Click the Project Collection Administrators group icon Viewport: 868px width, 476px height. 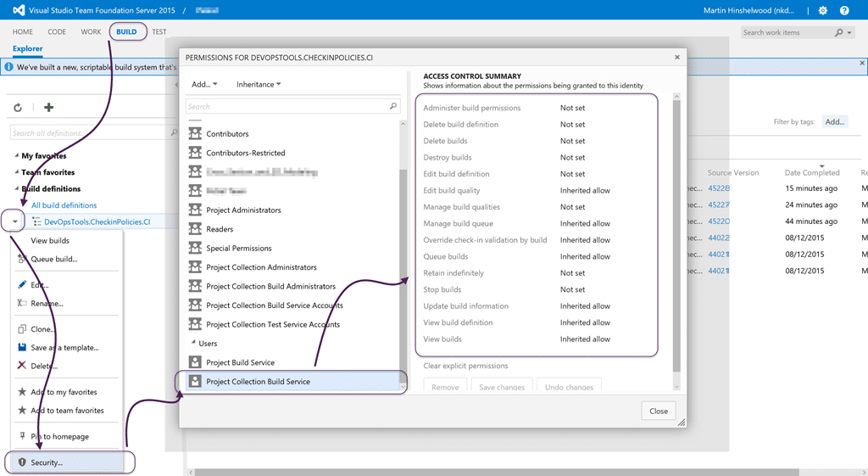(195, 266)
